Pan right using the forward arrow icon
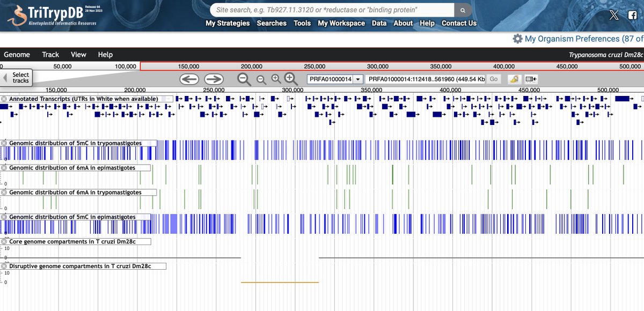The width and height of the screenshot is (644, 311). (x=213, y=79)
